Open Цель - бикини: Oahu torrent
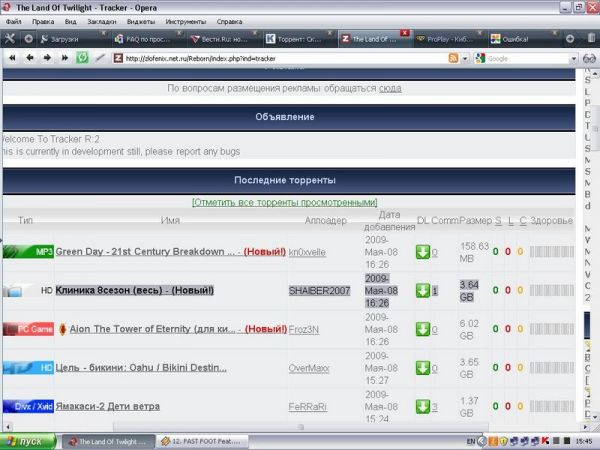Viewport: 600px width, 450px height. point(141,368)
